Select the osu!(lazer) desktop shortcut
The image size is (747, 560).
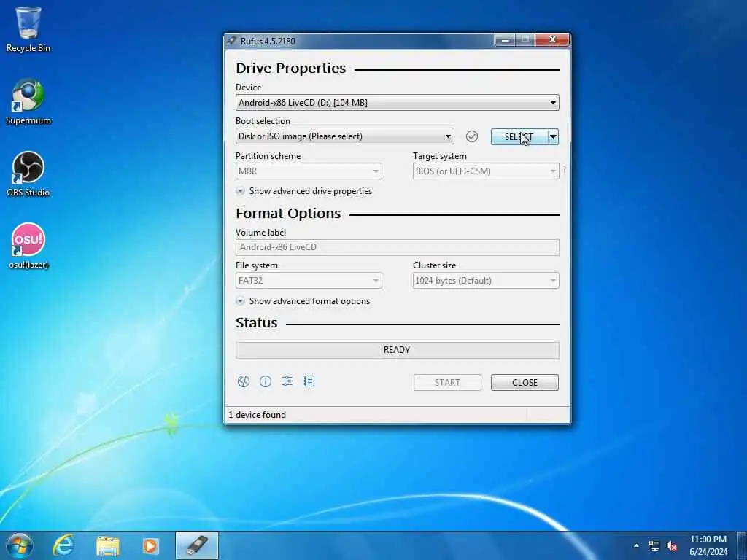click(28, 246)
